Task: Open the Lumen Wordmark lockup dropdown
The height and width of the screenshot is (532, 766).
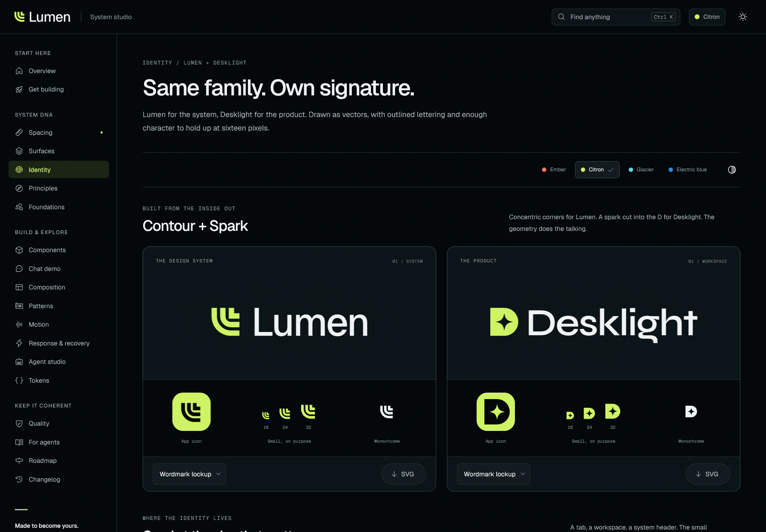Action: (189, 474)
